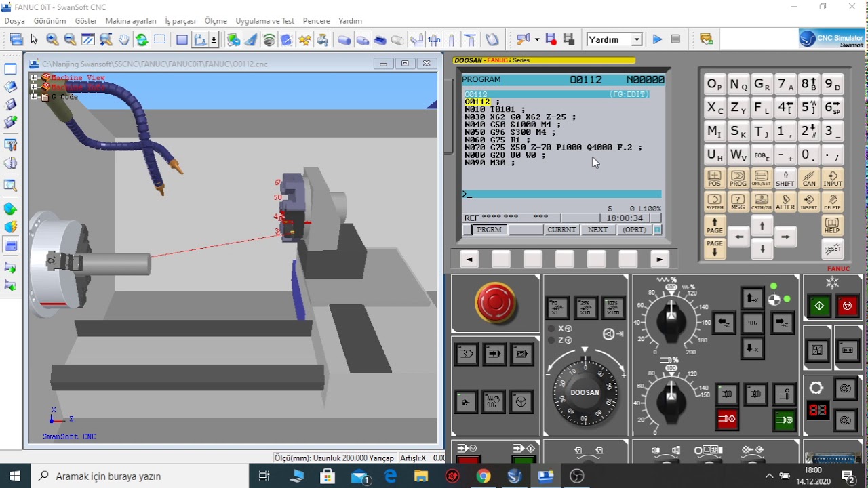Click the CAN cancel key
Screen dimensions: 868x488
pyautogui.click(x=809, y=178)
